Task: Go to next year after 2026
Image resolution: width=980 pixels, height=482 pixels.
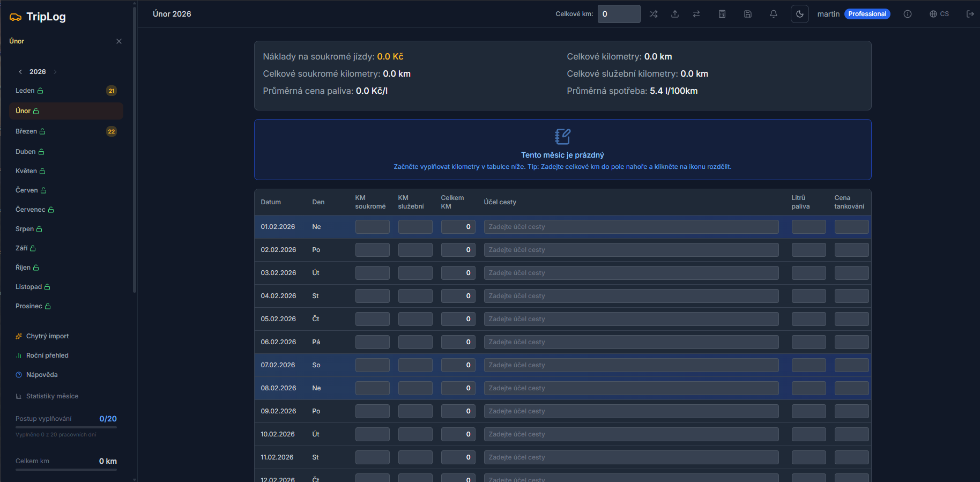Action: point(55,72)
